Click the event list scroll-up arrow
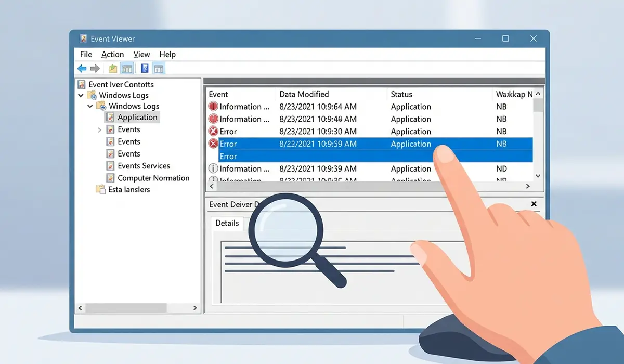The image size is (624, 364). tap(538, 94)
